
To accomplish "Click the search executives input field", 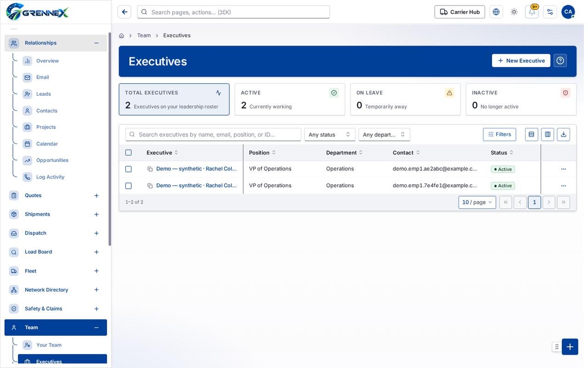I will point(213,134).
